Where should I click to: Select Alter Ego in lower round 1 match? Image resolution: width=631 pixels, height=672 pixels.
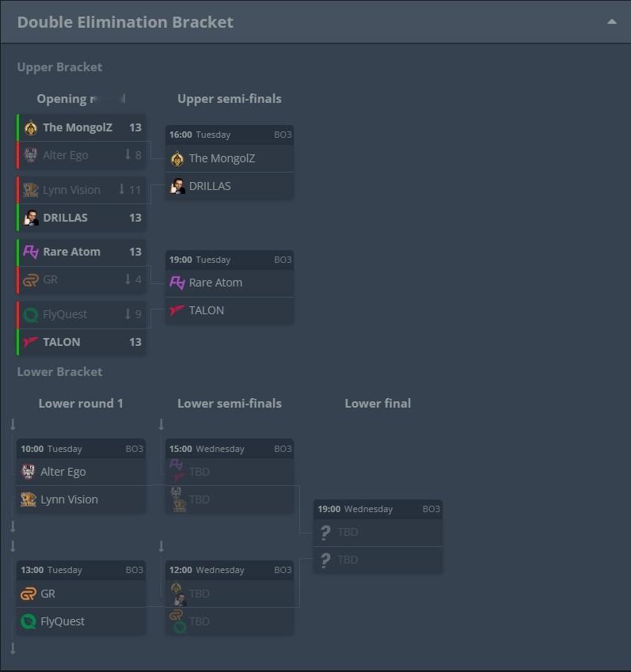(81, 472)
